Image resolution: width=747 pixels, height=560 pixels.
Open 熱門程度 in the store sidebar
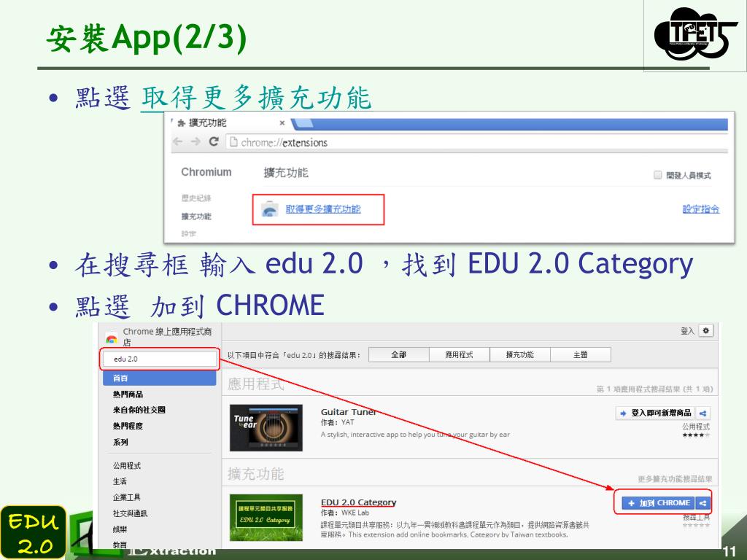point(128,426)
